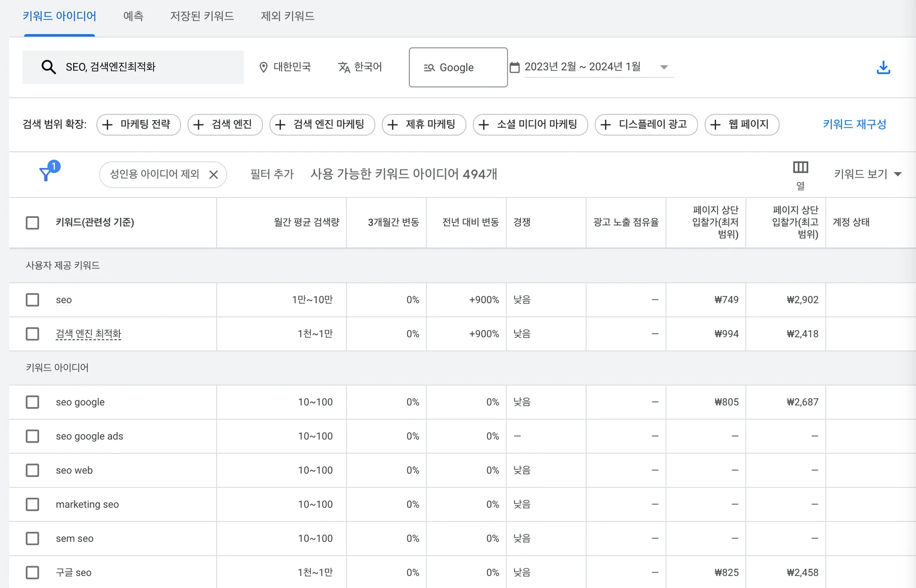Open the Google platform dropdown
The height and width of the screenshot is (588, 916).
[x=458, y=67]
